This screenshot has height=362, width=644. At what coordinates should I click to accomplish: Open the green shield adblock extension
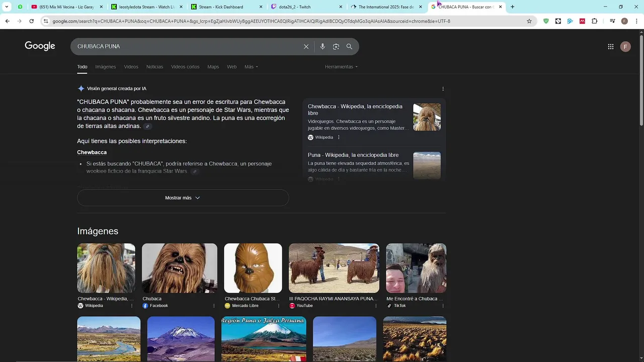[546, 21]
